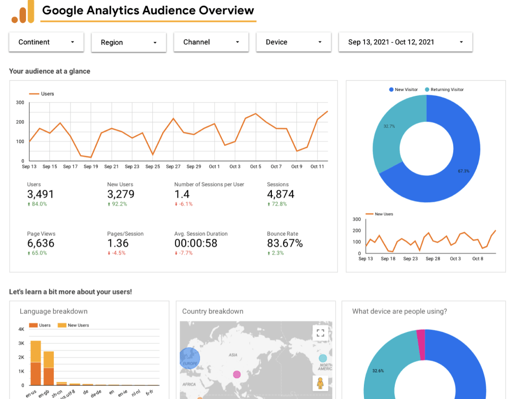
Task: Open the Continent filter dropdown
Action: 46,42
